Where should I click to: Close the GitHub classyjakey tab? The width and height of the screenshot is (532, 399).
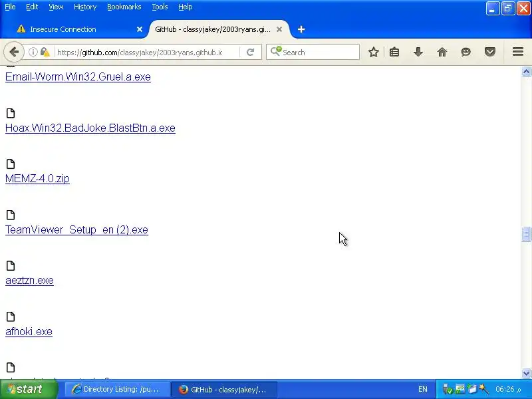coord(279,29)
